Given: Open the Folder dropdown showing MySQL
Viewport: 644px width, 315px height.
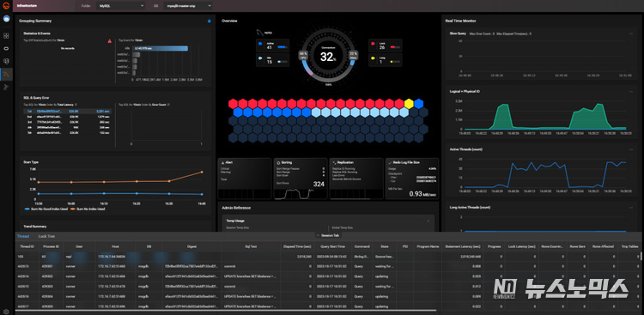Looking at the screenshot, I should coord(120,6).
